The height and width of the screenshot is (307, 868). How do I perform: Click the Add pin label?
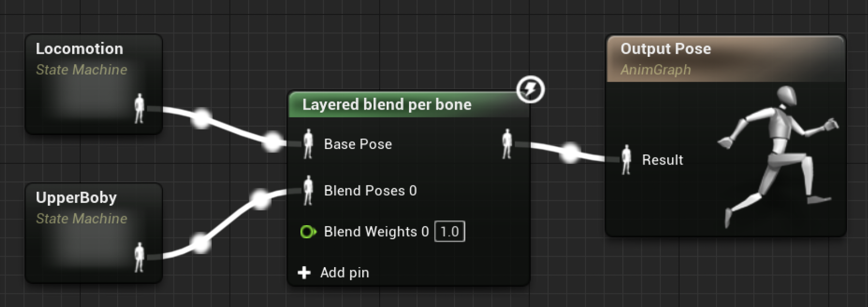(x=345, y=273)
